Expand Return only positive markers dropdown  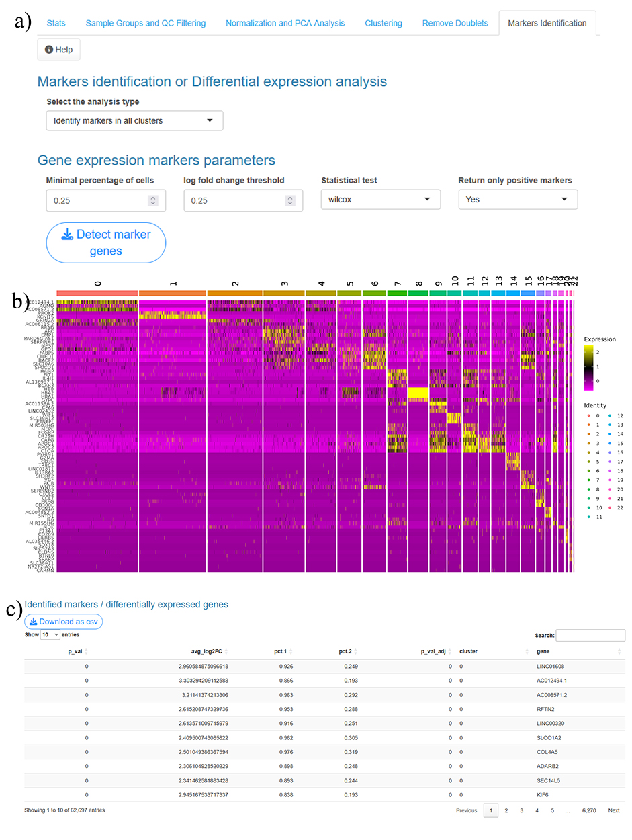click(x=517, y=200)
